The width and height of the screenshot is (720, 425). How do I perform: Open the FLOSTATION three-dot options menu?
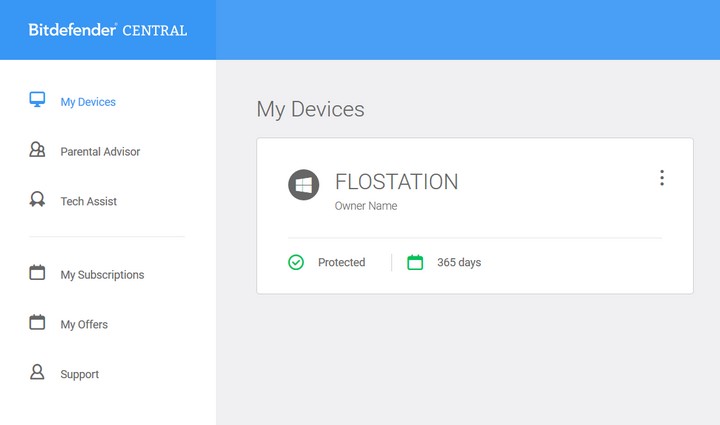click(x=661, y=178)
